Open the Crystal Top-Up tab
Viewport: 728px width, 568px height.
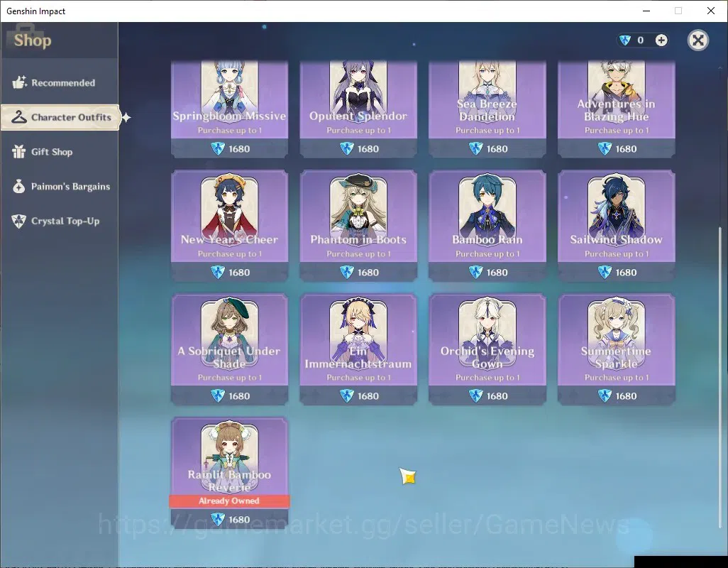(x=60, y=221)
